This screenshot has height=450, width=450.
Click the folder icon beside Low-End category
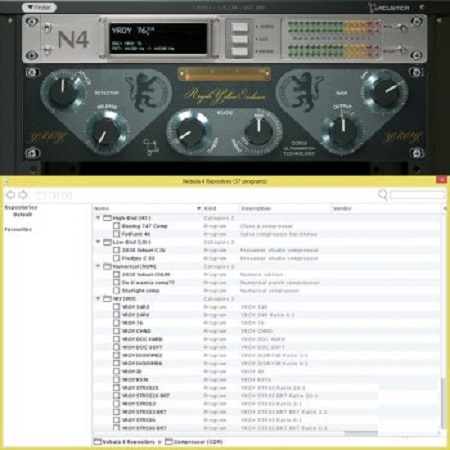pyautogui.click(x=107, y=242)
